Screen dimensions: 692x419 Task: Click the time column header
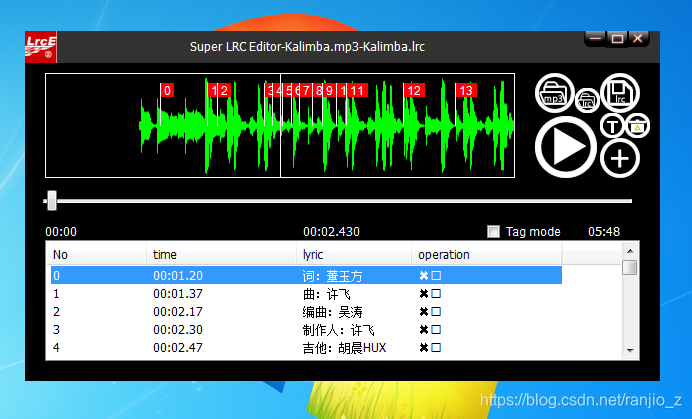[222, 254]
